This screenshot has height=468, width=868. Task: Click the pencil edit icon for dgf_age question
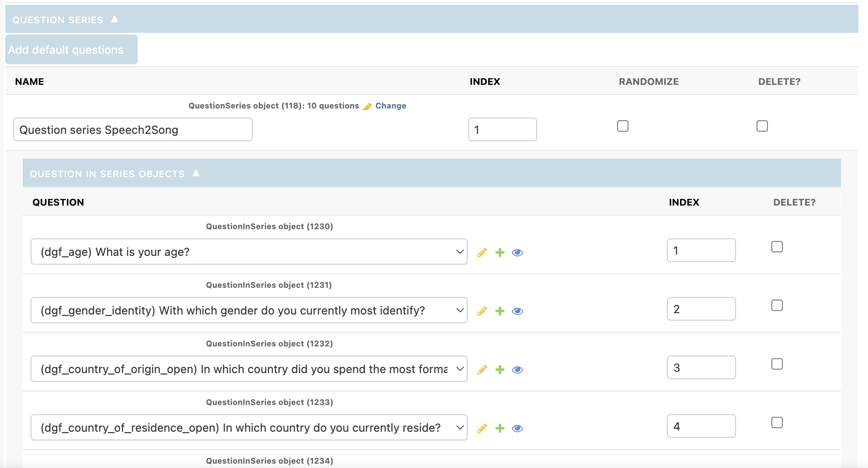point(482,252)
